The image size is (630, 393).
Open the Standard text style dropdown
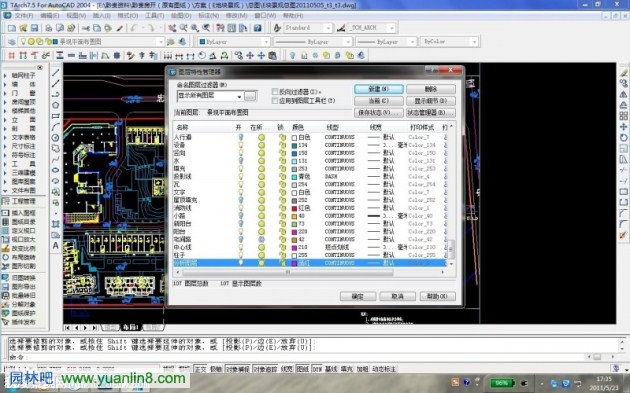(x=328, y=28)
